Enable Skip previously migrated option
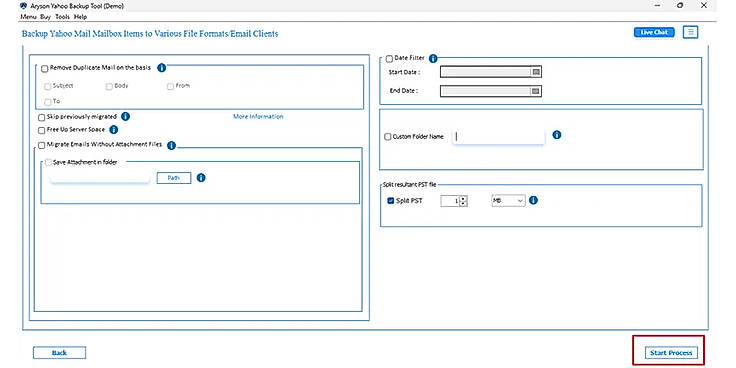Viewport: 736px width, 368px height. pyautogui.click(x=42, y=117)
